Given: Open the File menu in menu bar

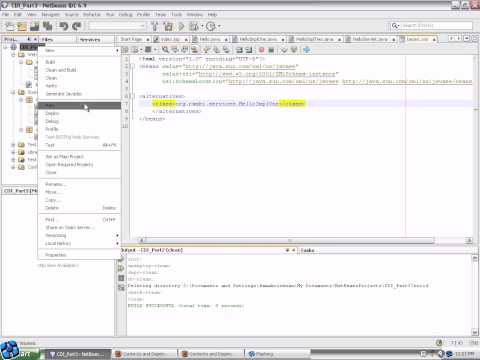Looking at the screenshot, I should [x=6, y=14].
